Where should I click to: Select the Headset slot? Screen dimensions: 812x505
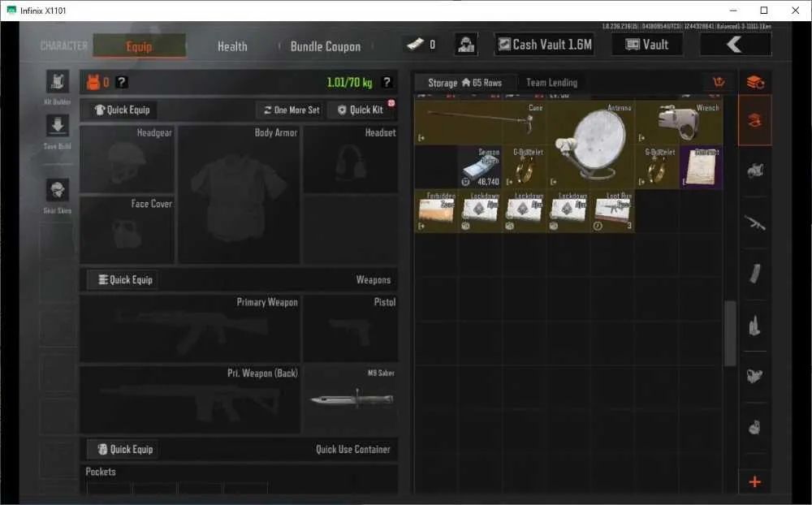click(351, 158)
